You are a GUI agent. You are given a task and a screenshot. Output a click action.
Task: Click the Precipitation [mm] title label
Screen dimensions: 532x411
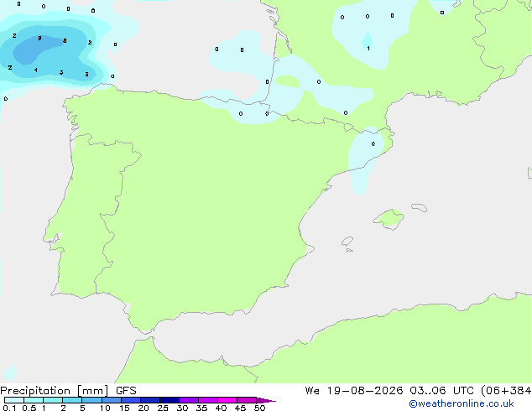[x=55, y=391]
